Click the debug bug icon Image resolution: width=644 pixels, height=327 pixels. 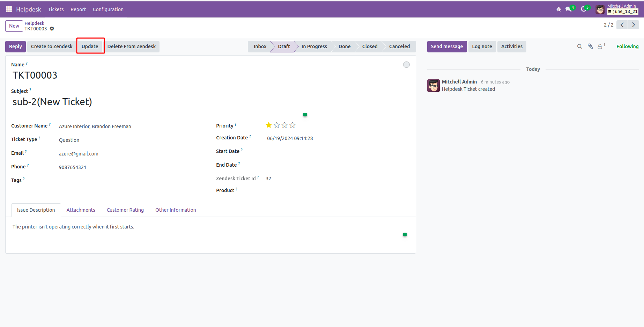558,9
